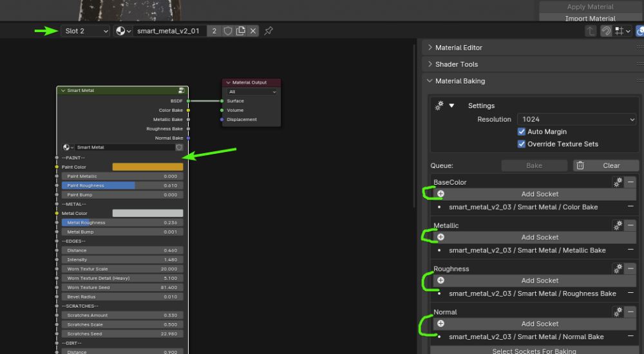Open the orange Paint Color swatch
644x354 pixels.
(x=148, y=167)
